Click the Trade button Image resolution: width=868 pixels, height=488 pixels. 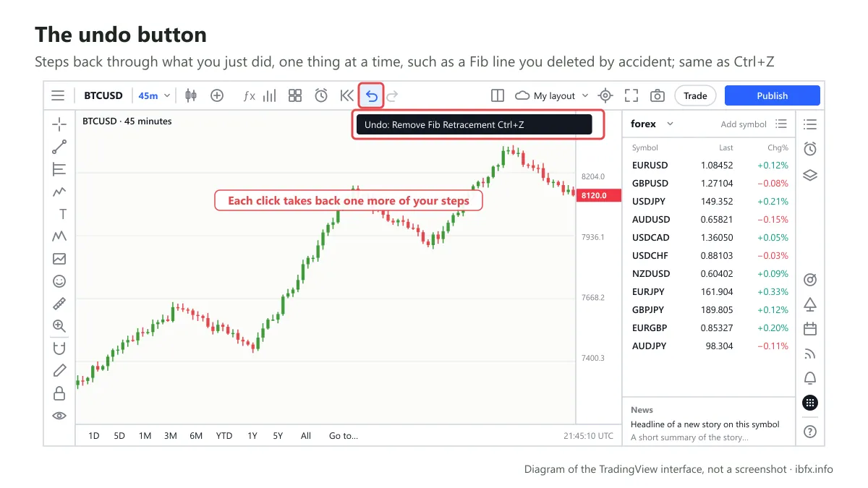coord(695,95)
